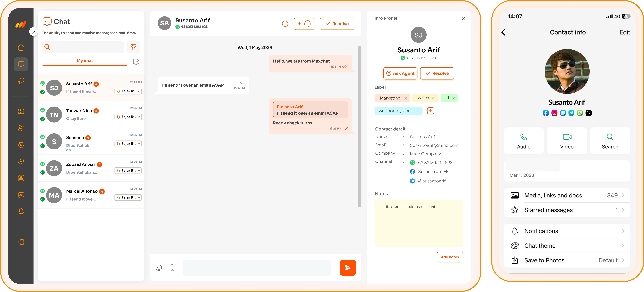This screenshot has height=292, width=644.
Task: Remove the Marketing label tag
Action: [406, 98]
